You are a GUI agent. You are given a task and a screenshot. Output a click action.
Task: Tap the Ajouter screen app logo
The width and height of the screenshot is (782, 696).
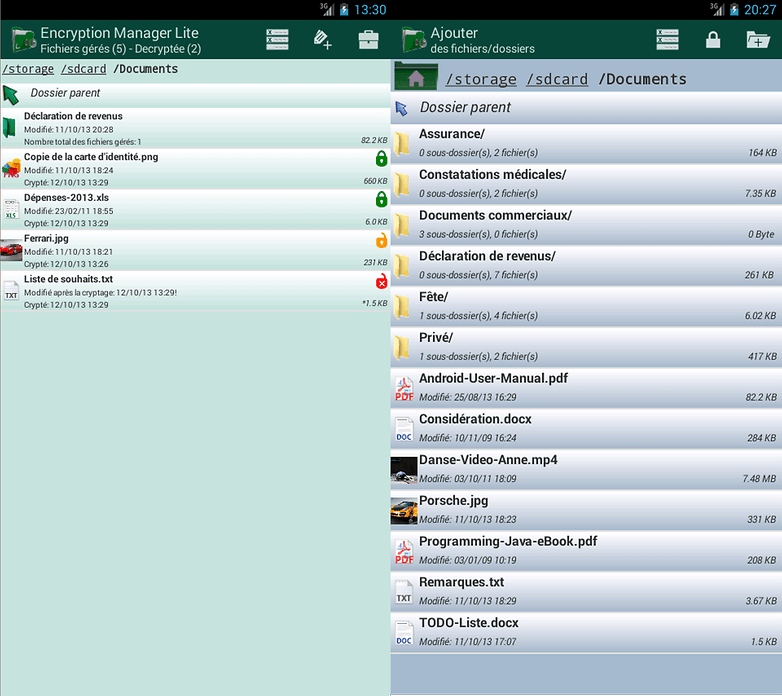[413, 40]
